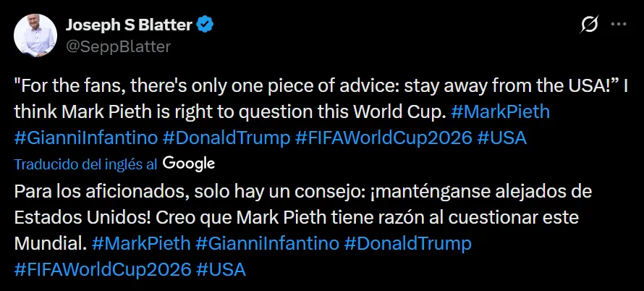The height and width of the screenshot is (291, 644).
Task: Click #FIFAWorldCup2026 hashtag in the Spanish translation
Action: [102, 269]
